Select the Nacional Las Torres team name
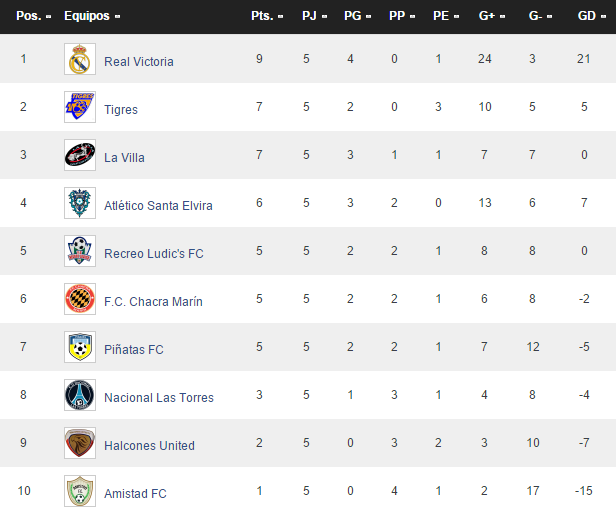 tap(159, 398)
